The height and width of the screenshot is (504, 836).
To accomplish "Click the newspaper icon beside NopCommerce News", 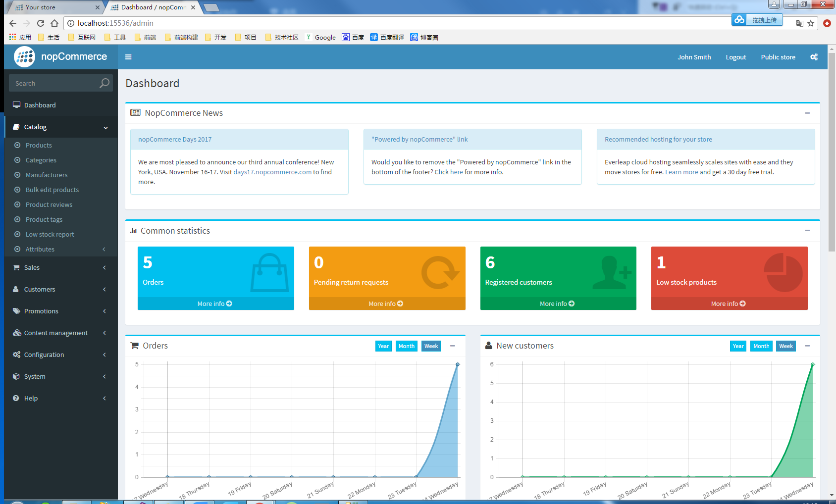I will 135,113.
